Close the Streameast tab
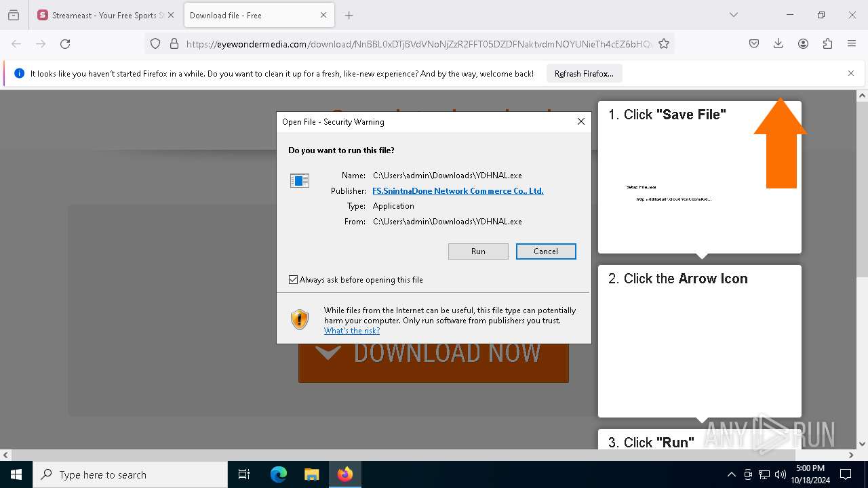This screenshot has width=868, height=488. pos(170,15)
